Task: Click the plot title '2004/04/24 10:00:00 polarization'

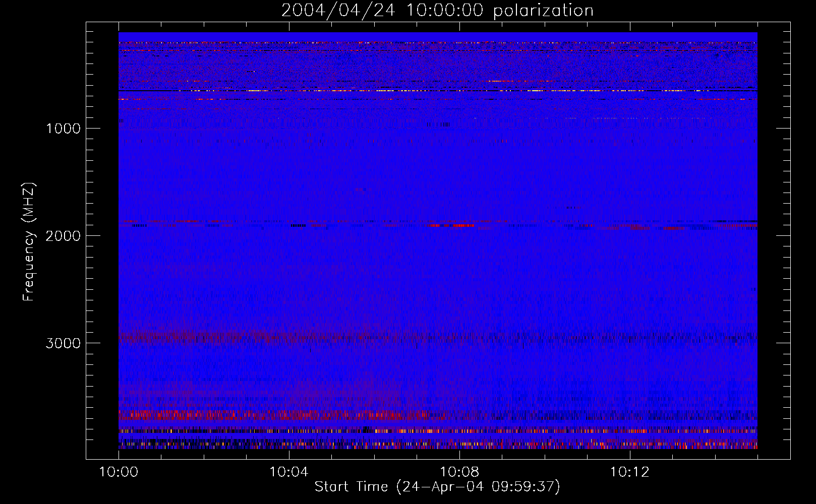Action: pos(437,11)
